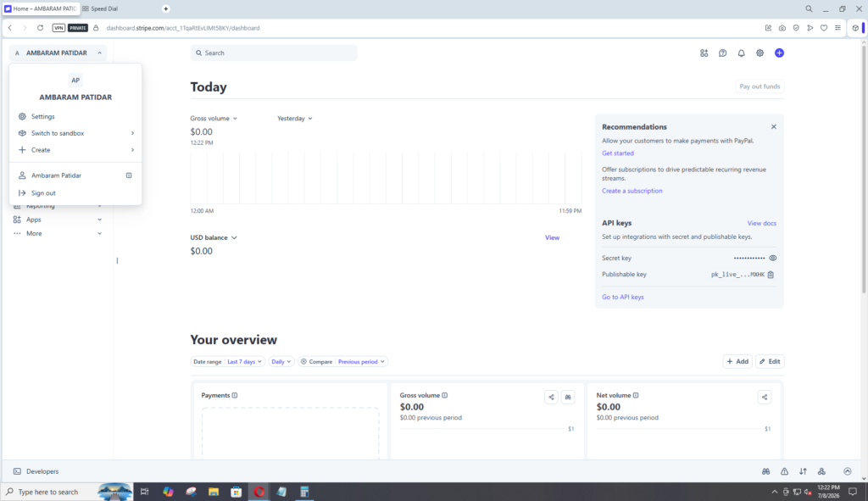Reload the page in browser
The width and height of the screenshot is (868, 501).
(x=40, y=28)
